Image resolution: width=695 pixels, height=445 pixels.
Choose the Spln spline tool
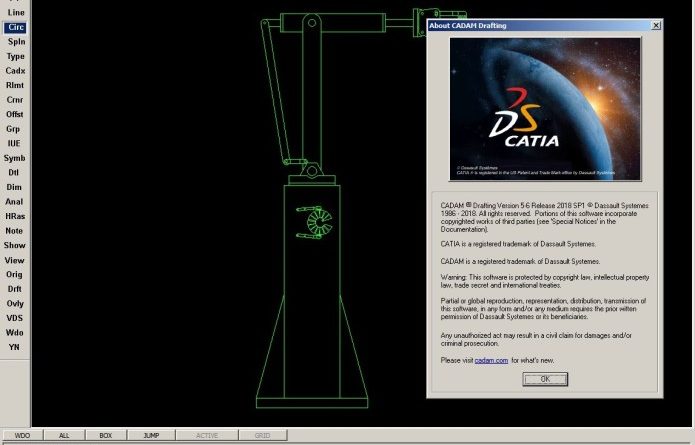pos(15,42)
